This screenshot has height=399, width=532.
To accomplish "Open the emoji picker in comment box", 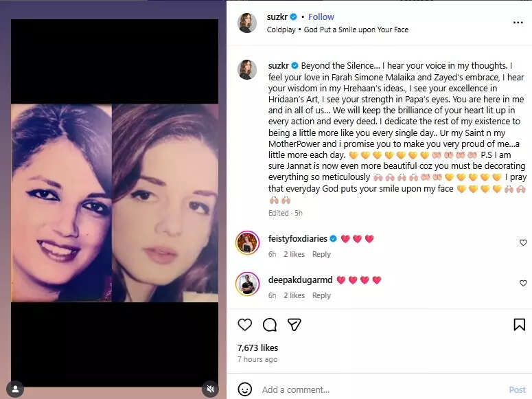I will click(x=245, y=389).
